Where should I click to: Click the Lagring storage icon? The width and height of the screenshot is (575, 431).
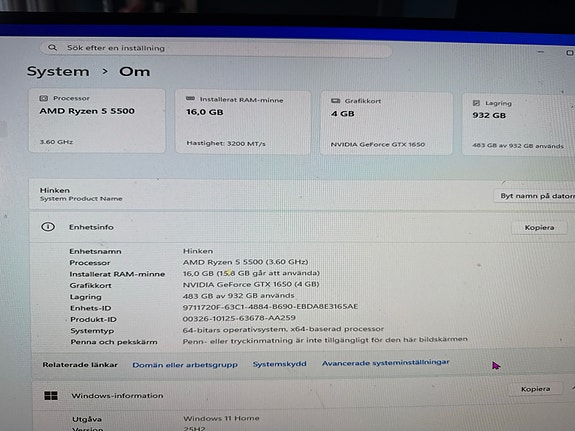[476, 103]
